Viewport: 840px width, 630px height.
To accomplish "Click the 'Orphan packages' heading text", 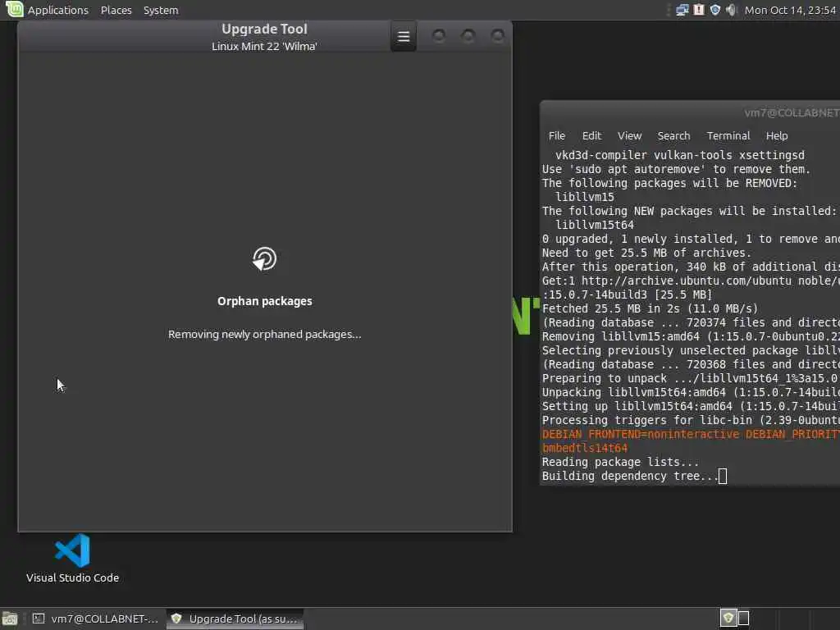I will point(265,301).
